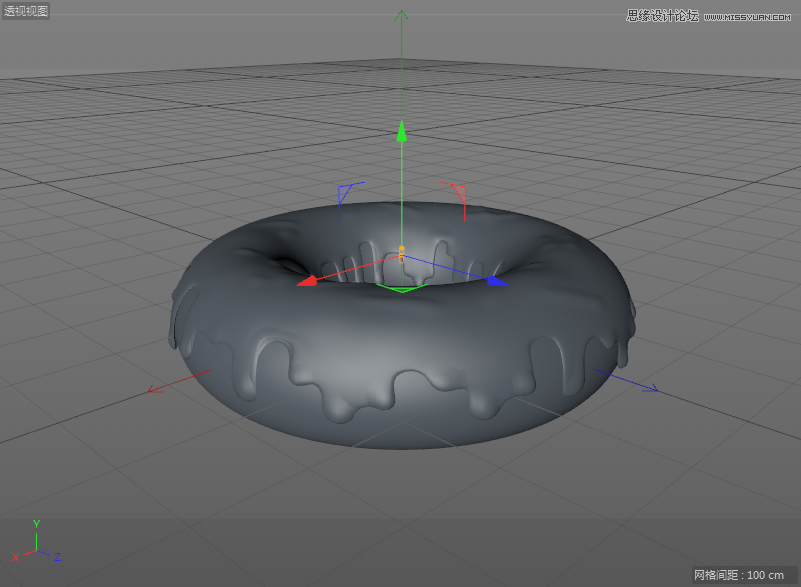Pick the green XZ plane handle
This screenshot has width=801, height=587.
(401, 288)
